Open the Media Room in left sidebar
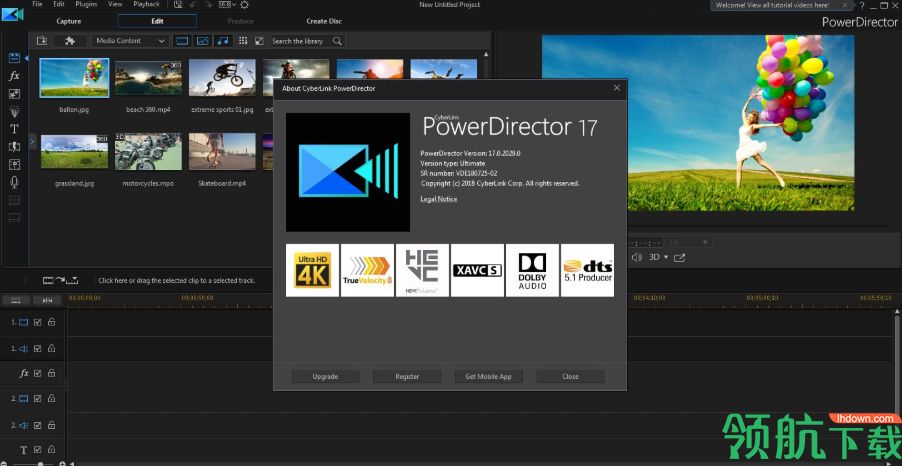The width and height of the screenshot is (902, 466). [14, 58]
